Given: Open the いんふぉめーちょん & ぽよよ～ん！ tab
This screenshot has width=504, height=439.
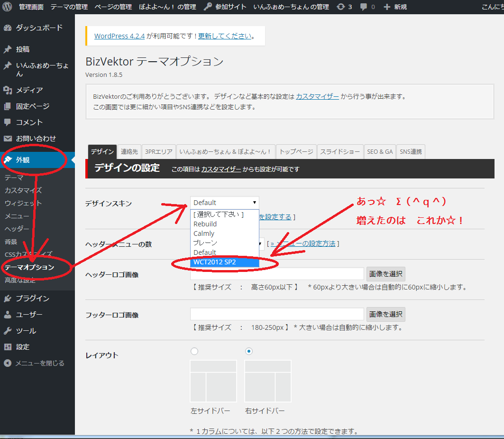Looking at the screenshot, I should pos(225,151).
